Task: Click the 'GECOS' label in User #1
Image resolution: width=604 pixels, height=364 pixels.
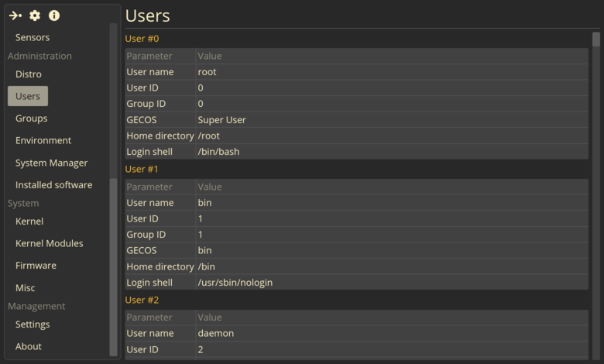Action: [x=142, y=250]
